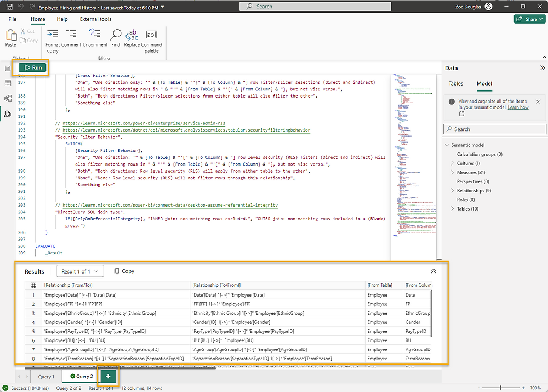Expand the Cultures (1) node
Image resolution: width=548 pixels, height=392 pixels.
[x=453, y=163]
